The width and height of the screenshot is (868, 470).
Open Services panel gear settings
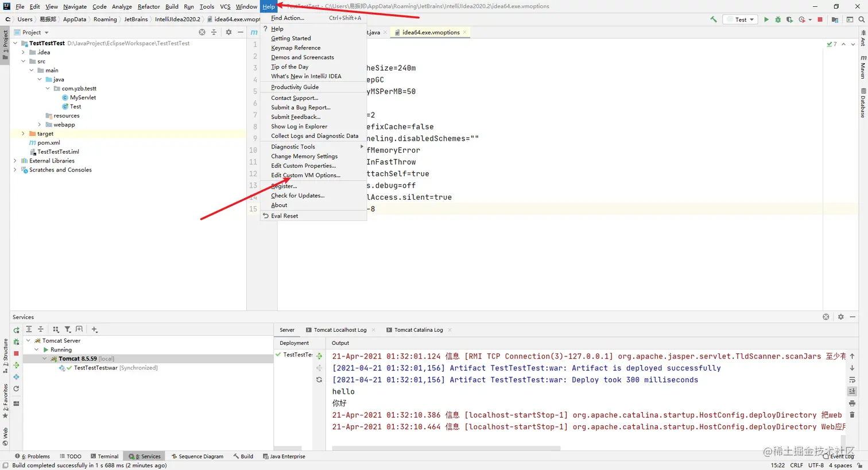pos(840,317)
